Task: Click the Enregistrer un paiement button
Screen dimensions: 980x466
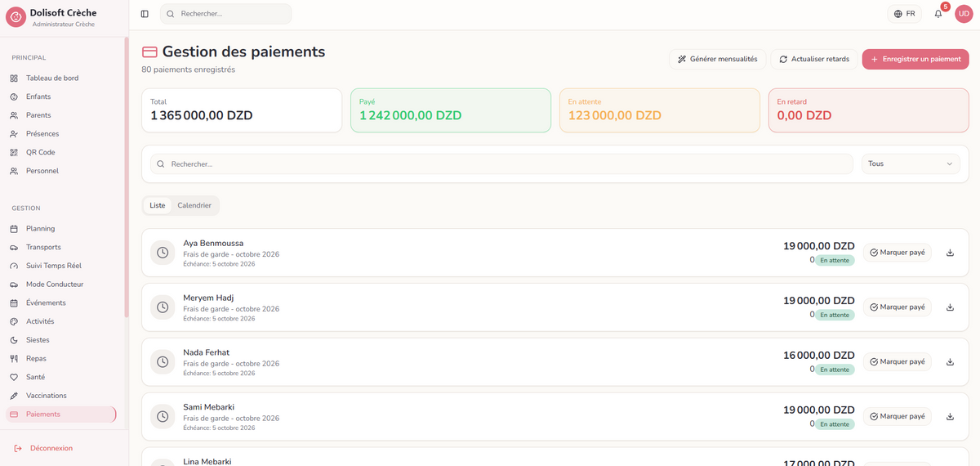Action: pyautogui.click(x=915, y=59)
